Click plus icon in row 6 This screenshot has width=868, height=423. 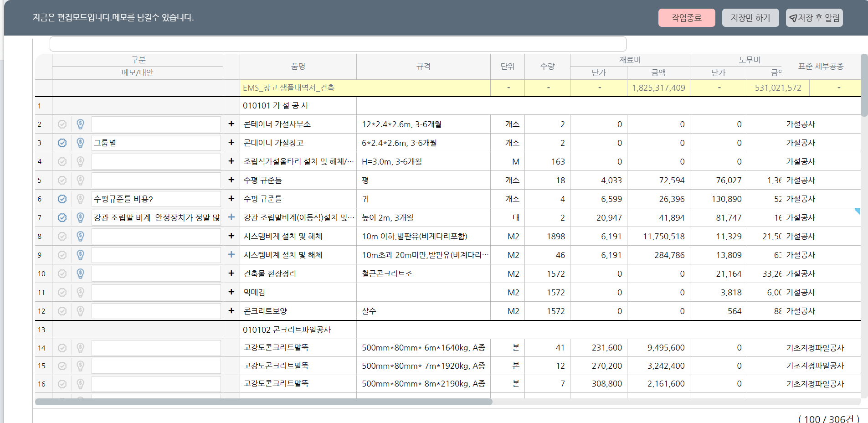[x=231, y=198]
